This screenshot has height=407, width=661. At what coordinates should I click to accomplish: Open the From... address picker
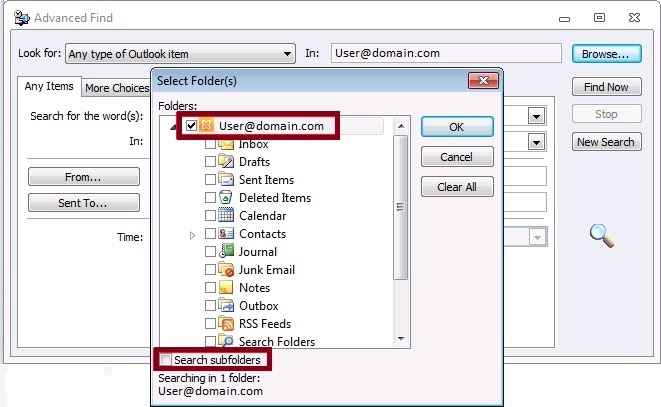click(83, 177)
